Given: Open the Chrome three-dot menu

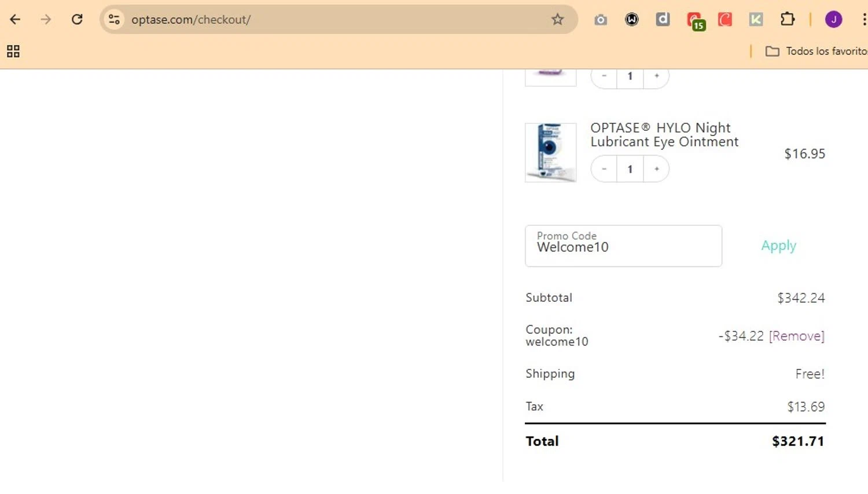Looking at the screenshot, I should tap(863, 19).
